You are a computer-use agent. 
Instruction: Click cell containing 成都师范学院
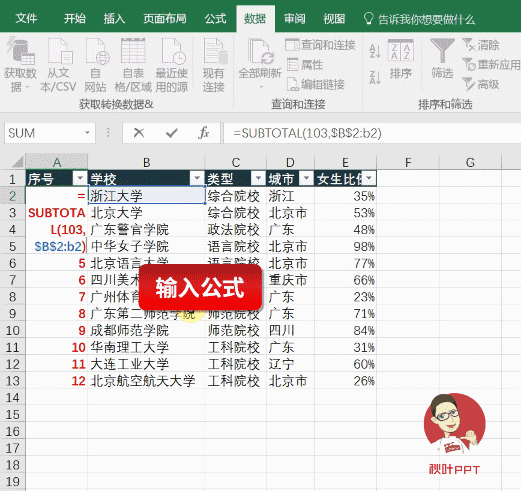[x=146, y=330]
